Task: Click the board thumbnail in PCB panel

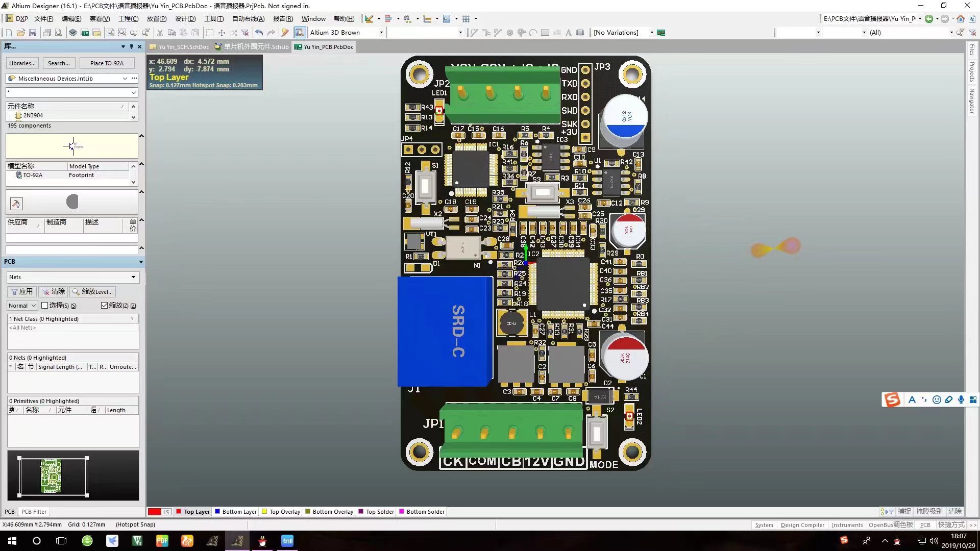Action: 51,476
